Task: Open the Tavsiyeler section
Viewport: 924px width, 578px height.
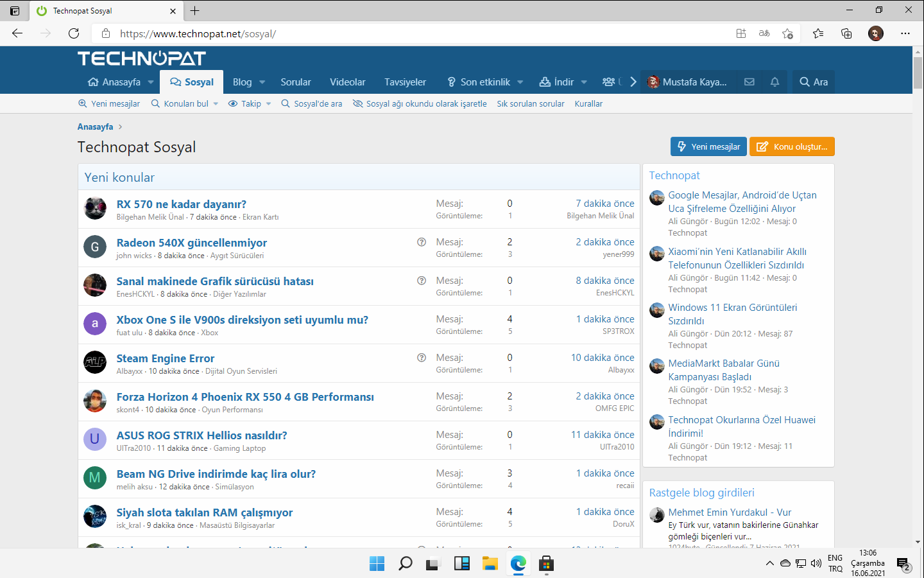Action: click(x=405, y=82)
